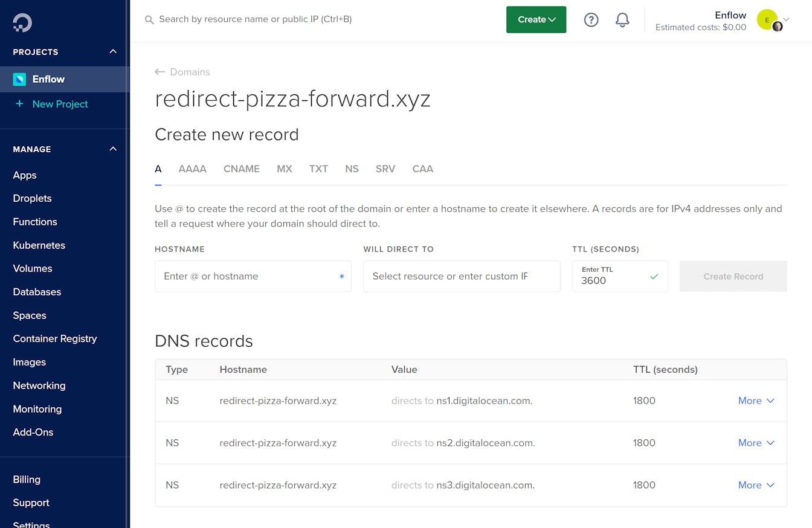Collapse the PROJECTS section

112,52
